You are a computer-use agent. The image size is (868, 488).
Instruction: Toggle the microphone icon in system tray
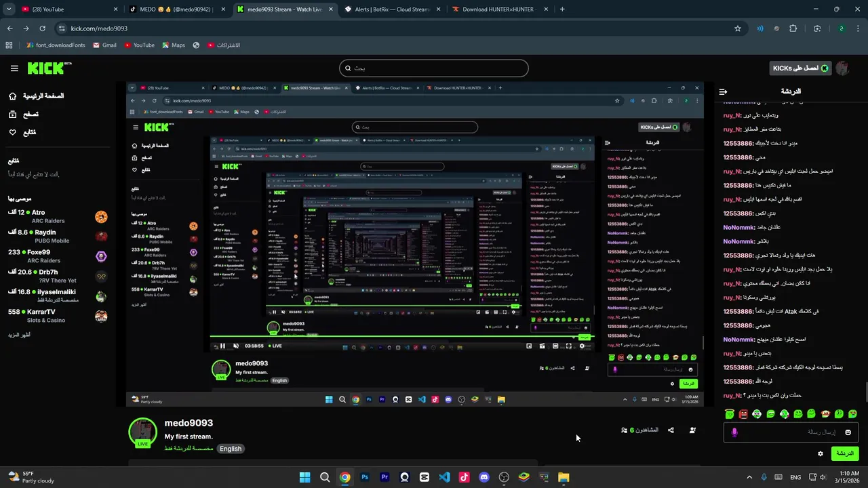tap(764, 477)
